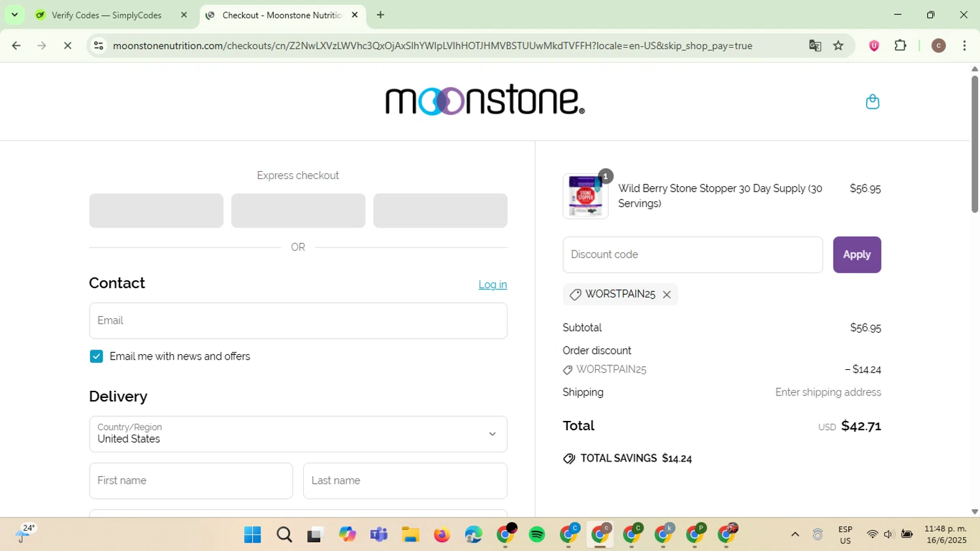This screenshot has width=980, height=551.
Task: Click the Enter shipping address text
Action: [828, 393]
